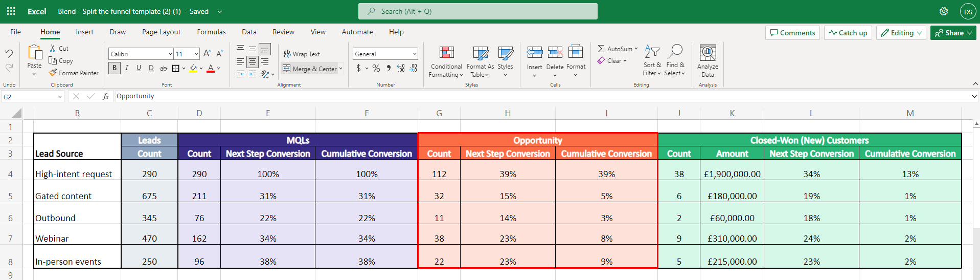The image size is (980, 280).
Task: Switch to the Formulas tab
Action: click(211, 32)
